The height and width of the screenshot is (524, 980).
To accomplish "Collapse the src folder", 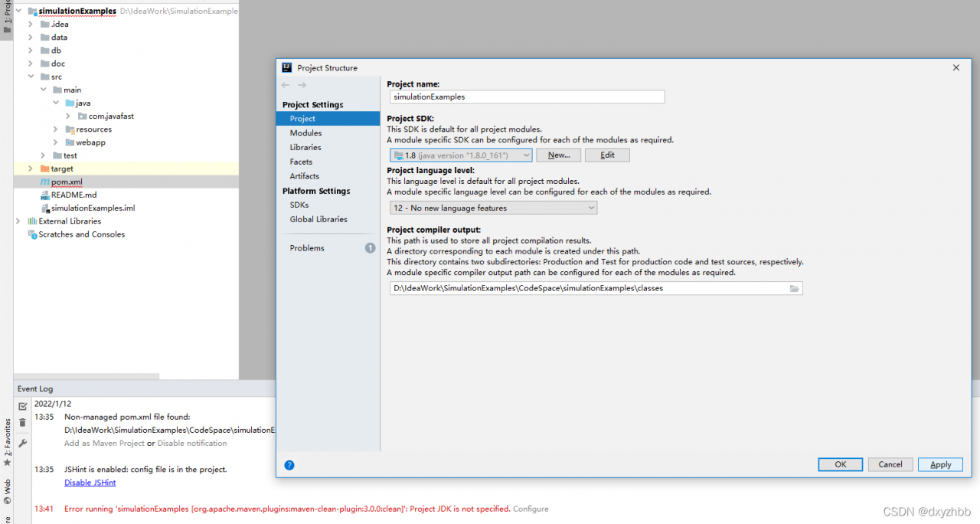I will tap(31, 77).
